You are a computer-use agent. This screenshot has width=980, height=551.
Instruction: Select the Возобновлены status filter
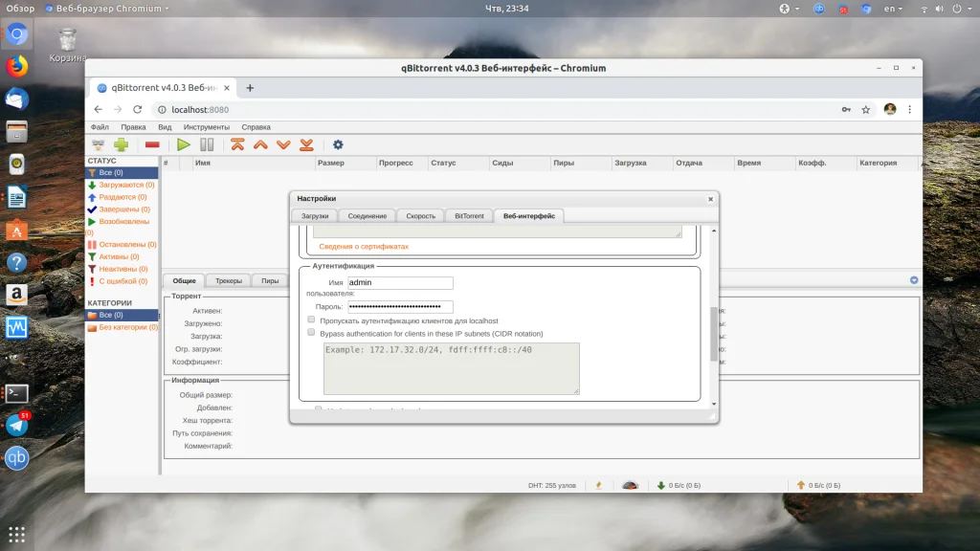tap(122, 222)
